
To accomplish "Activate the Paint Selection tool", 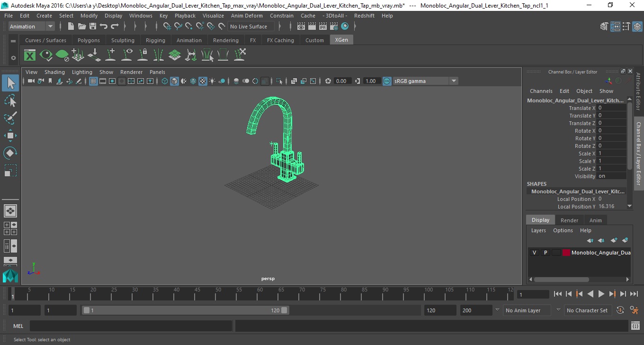I will pos(10,118).
